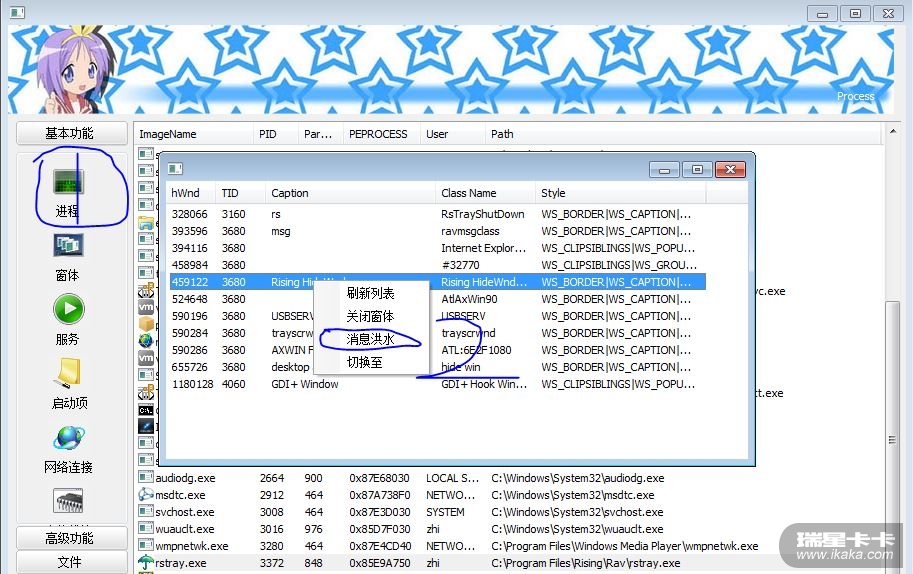Select wuauclt.exe in the process list
This screenshot has width=913, height=574.
click(x=509, y=529)
